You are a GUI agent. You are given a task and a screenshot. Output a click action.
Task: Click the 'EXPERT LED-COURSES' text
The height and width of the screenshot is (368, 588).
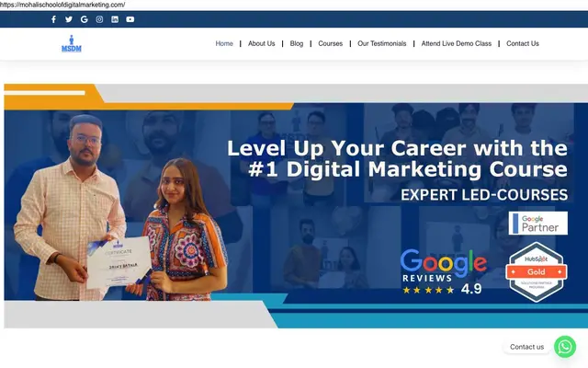tap(484, 195)
